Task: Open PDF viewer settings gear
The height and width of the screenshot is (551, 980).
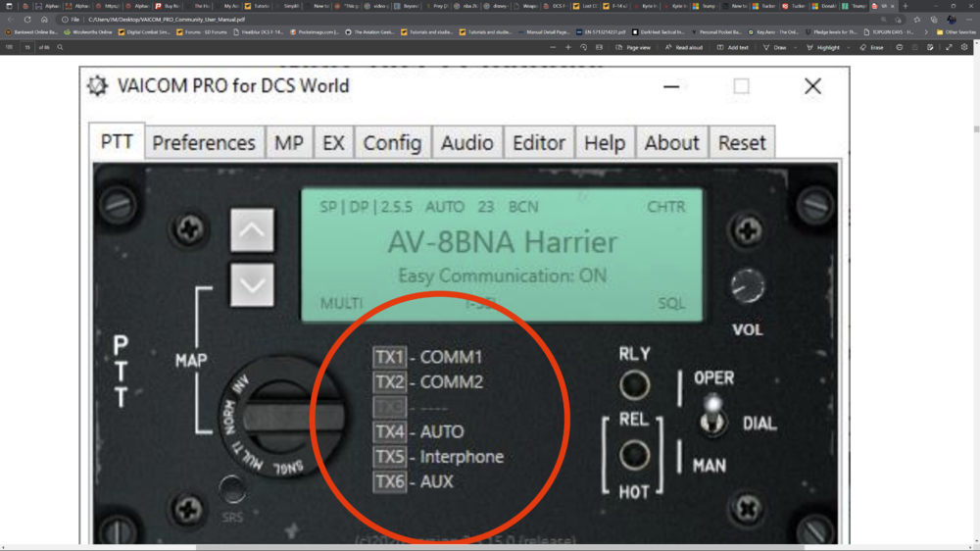Action: coord(964,47)
